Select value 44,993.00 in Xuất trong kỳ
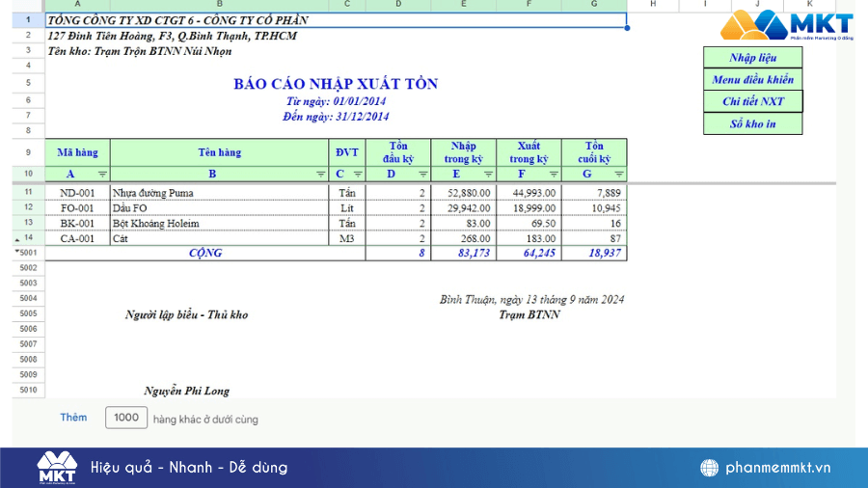The image size is (868, 488). pos(529,193)
